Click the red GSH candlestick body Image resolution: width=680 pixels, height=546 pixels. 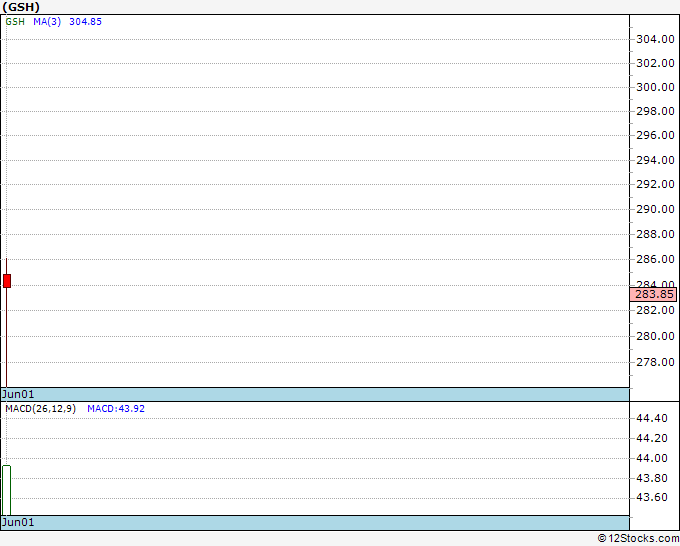pos(7,281)
